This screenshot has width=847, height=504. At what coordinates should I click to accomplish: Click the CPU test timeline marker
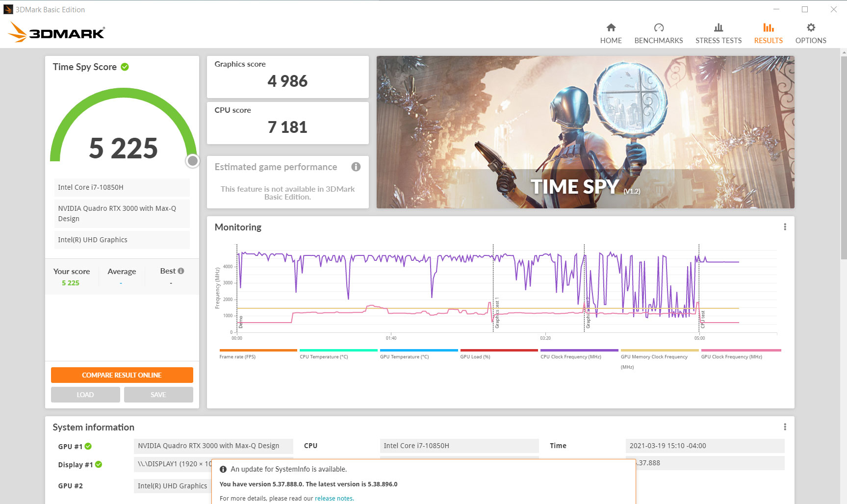coord(702,319)
